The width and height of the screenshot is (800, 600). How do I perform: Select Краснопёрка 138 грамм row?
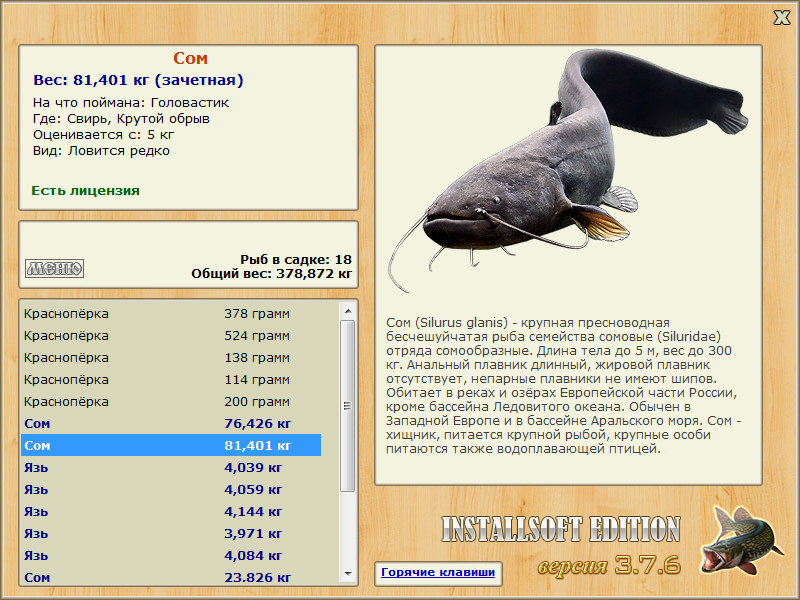(171, 358)
